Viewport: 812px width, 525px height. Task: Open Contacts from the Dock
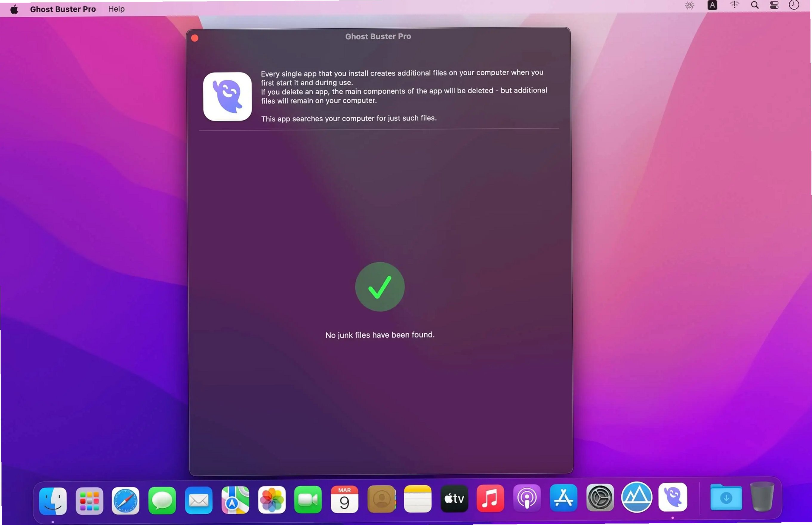tap(381, 499)
